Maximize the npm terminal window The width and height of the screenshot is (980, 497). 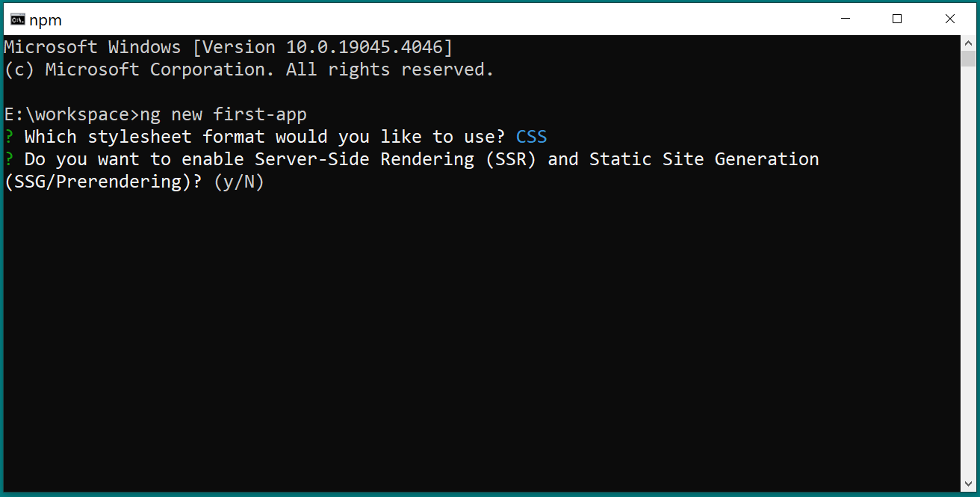click(x=897, y=19)
